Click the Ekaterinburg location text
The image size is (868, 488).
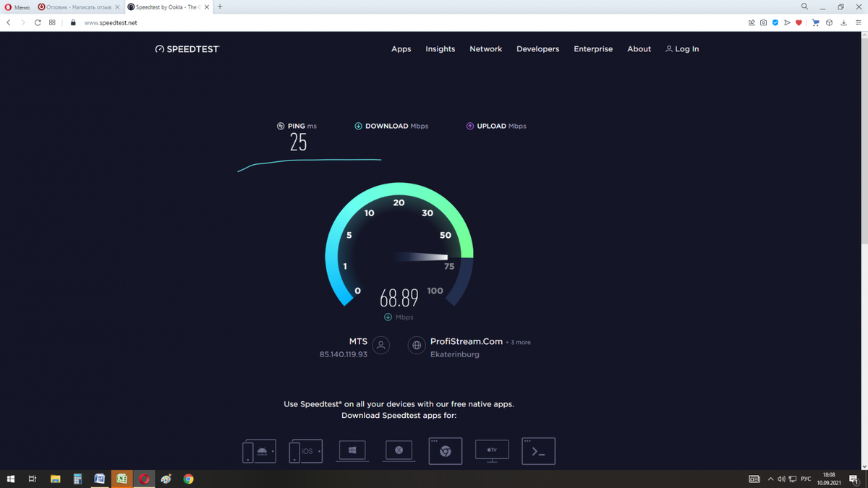[x=454, y=354]
